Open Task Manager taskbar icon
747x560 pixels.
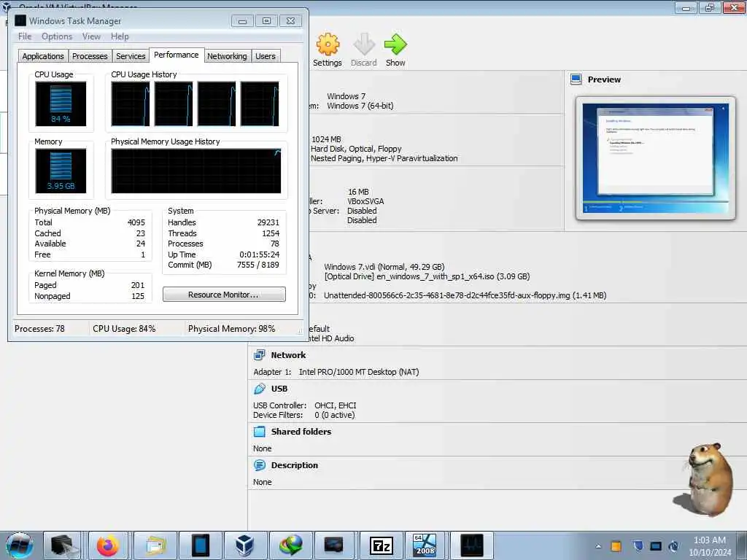(x=471, y=545)
